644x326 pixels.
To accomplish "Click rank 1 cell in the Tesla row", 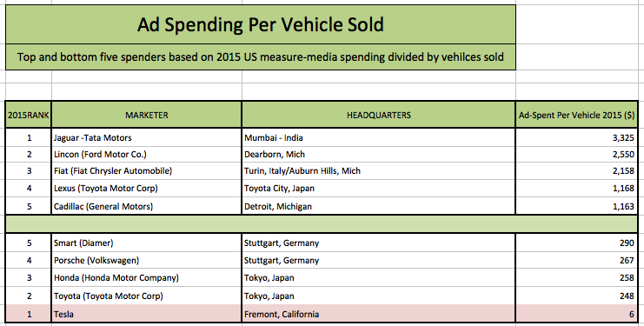I will tap(29, 314).
